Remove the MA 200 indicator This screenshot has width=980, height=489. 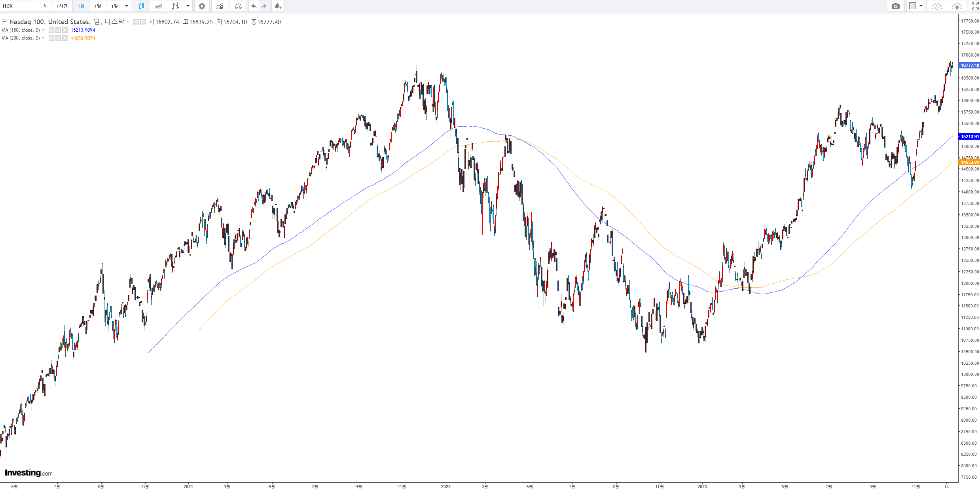click(x=65, y=38)
